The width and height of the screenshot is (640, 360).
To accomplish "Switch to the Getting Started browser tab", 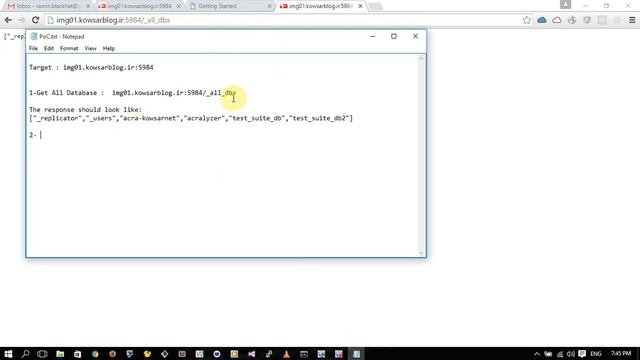I will coord(229,6).
